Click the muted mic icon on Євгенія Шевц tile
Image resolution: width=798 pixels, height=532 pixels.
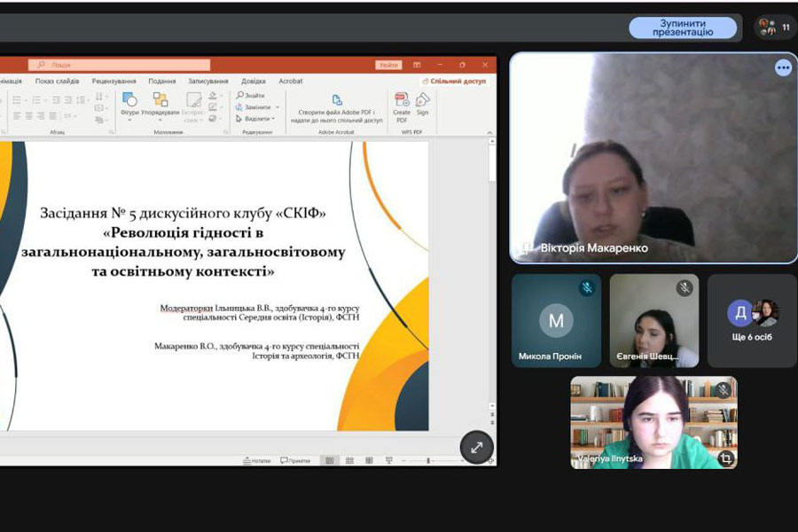coord(685,288)
